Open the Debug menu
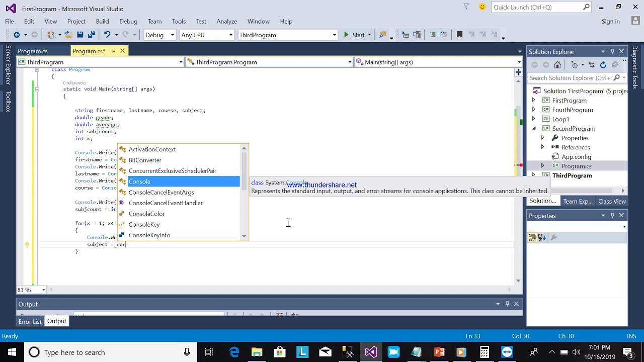This screenshot has width=644, height=362. (128, 21)
